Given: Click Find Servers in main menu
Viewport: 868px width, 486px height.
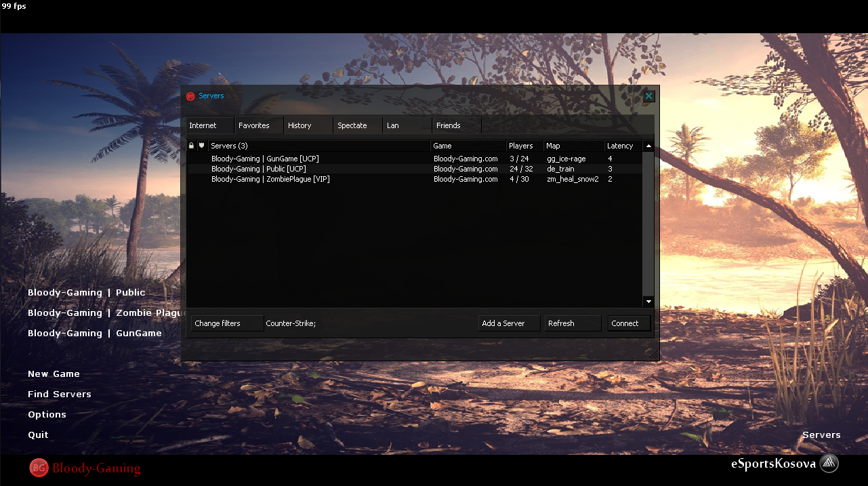Looking at the screenshot, I should click(x=60, y=394).
